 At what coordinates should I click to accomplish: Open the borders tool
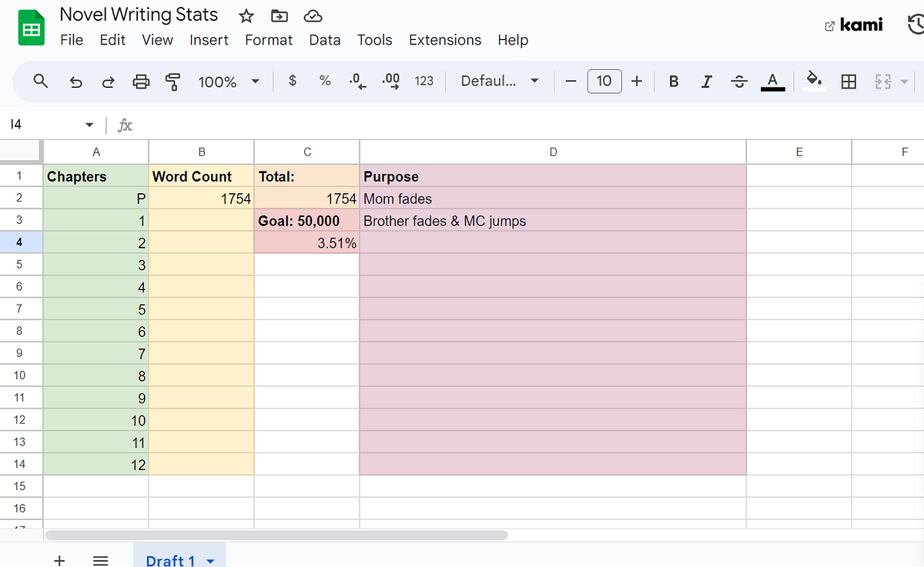849,81
